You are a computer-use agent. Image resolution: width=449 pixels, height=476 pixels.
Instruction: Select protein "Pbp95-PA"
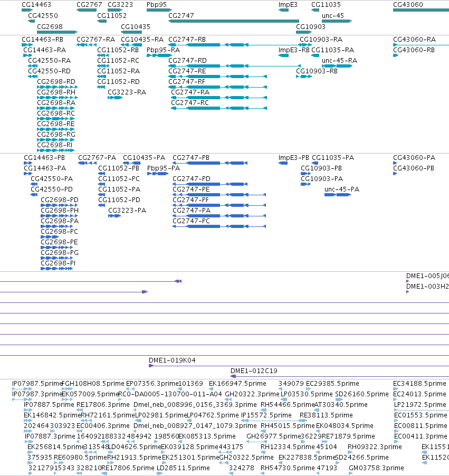164,168
